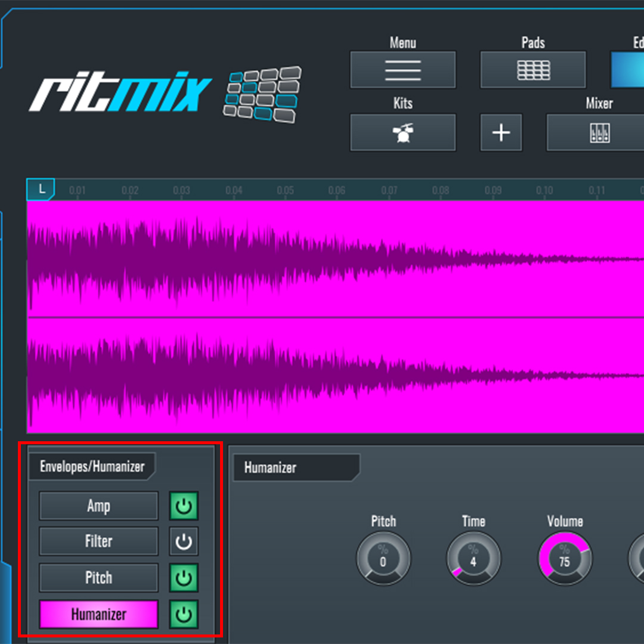Click the Humanizer Volume knob
This screenshot has height=644, width=644.
pos(565,558)
